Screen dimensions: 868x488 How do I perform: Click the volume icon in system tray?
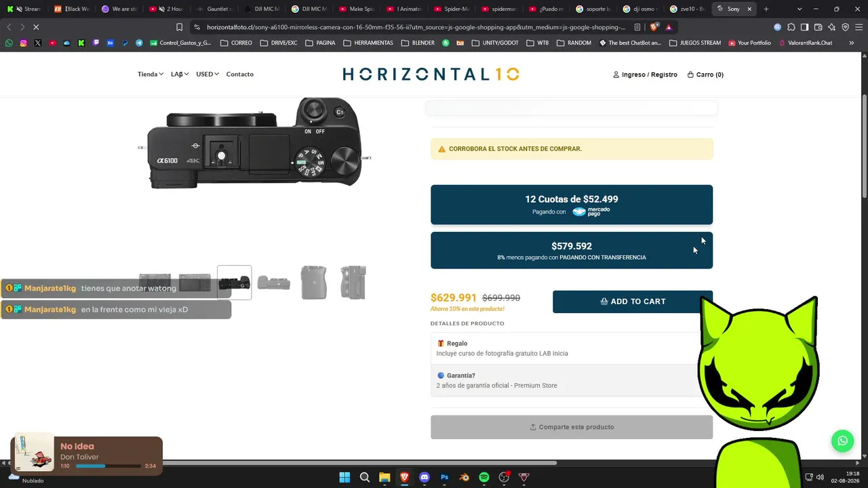click(820, 477)
